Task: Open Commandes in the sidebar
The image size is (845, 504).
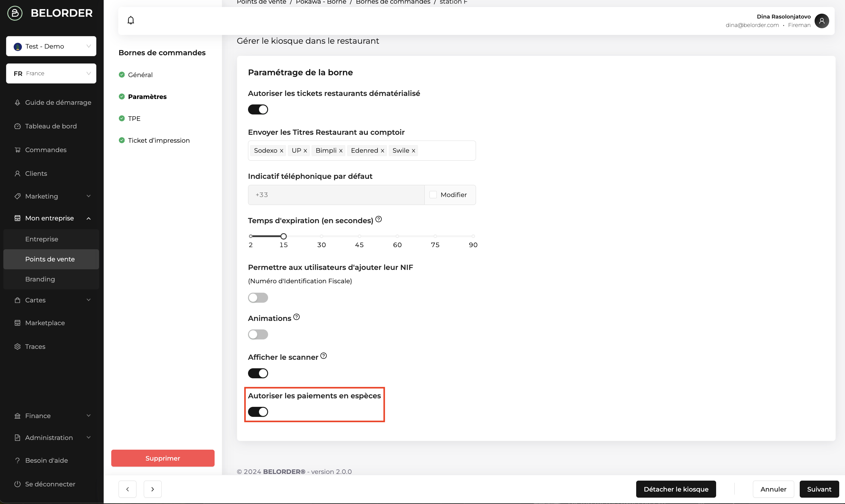Action: (x=46, y=150)
